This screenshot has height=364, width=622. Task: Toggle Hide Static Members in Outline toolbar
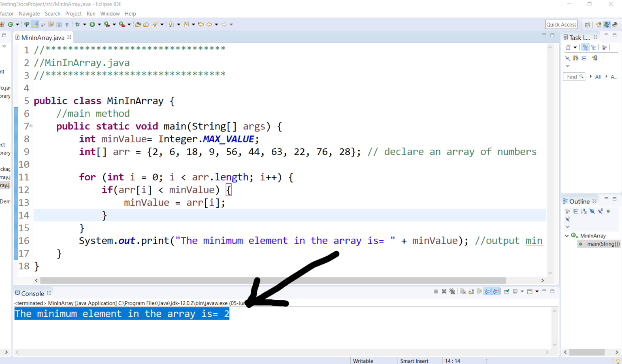click(x=600, y=211)
